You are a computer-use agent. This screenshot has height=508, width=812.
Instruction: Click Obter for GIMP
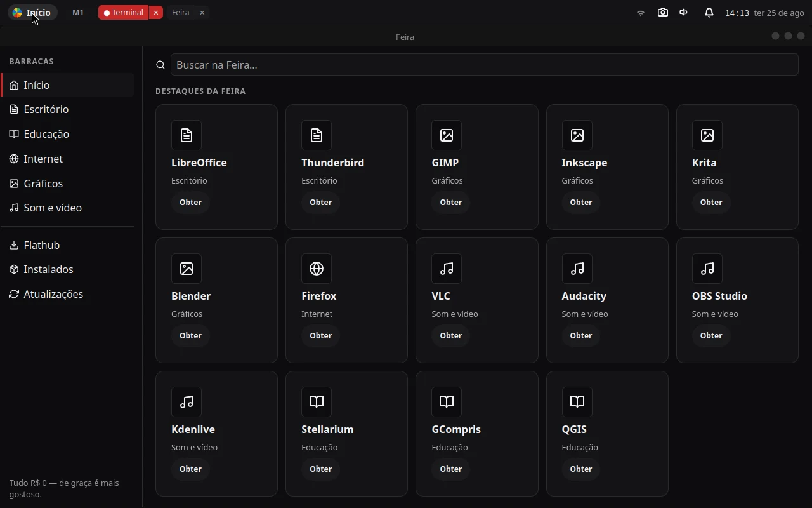pyautogui.click(x=450, y=203)
